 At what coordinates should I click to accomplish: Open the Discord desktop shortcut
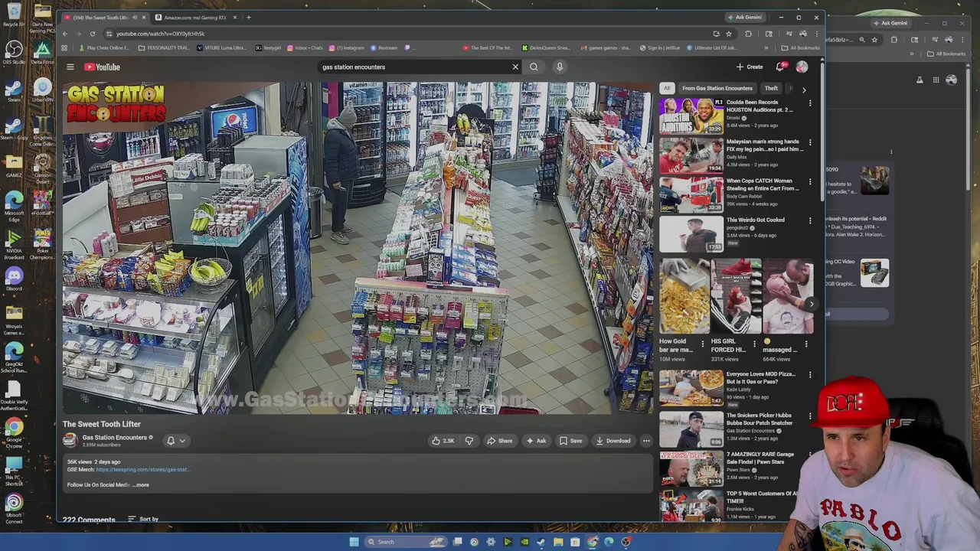[x=14, y=279]
